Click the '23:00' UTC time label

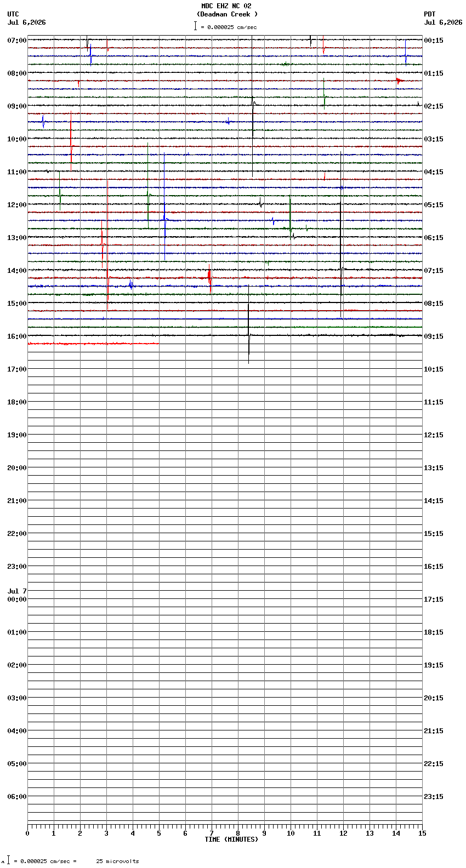click(17, 567)
